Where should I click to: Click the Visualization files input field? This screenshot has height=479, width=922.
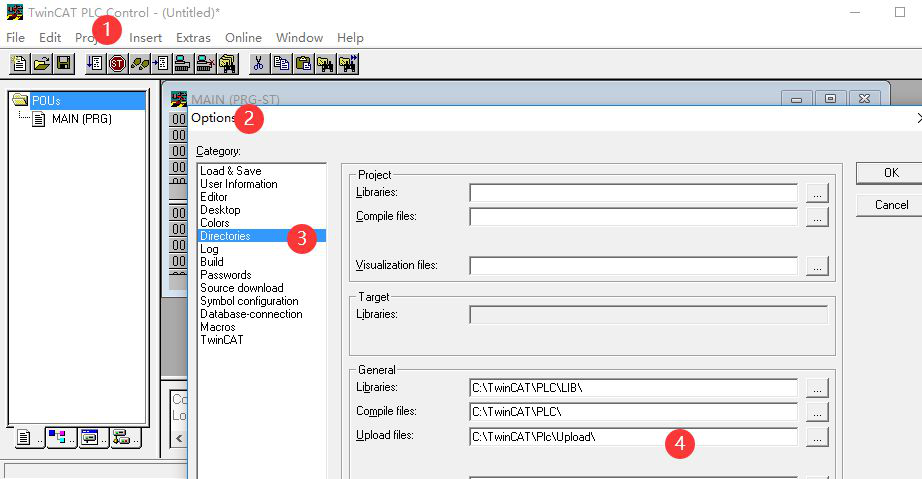[x=633, y=266]
